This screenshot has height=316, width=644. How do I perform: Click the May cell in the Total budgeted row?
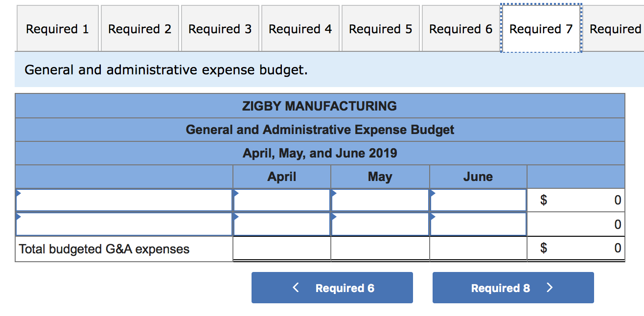tap(380, 249)
